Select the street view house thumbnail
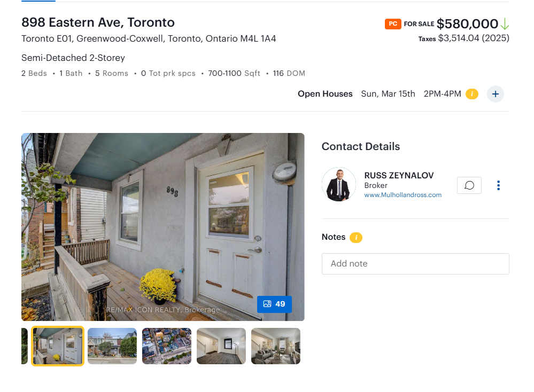534x392 pixels. 112,346
